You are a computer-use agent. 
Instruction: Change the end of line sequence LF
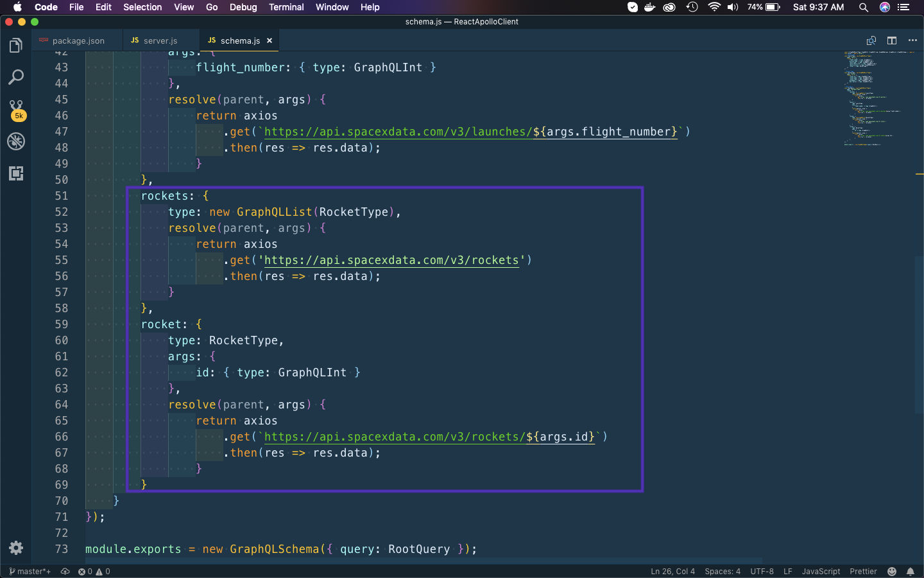click(787, 571)
